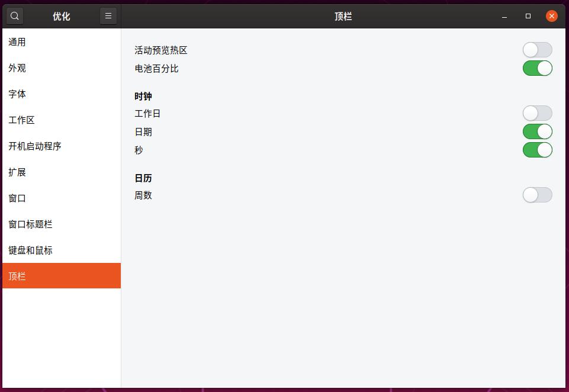Click the 活动预览热区 label

pos(161,50)
